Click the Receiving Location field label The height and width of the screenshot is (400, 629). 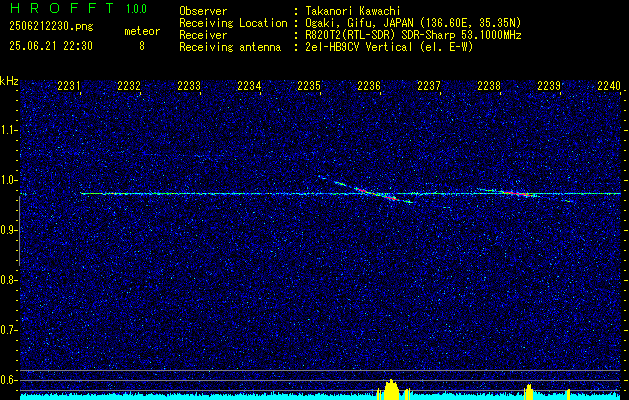pyautogui.click(x=233, y=23)
